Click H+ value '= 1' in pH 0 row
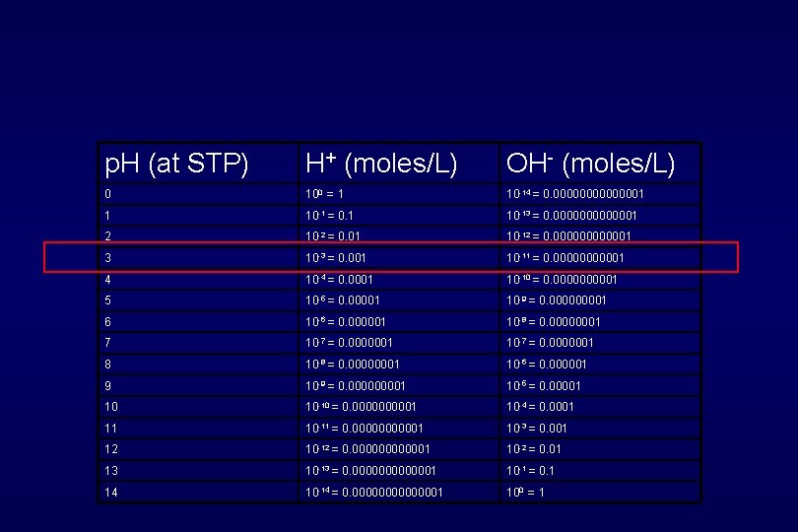 pyautogui.click(x=325, y=194)
